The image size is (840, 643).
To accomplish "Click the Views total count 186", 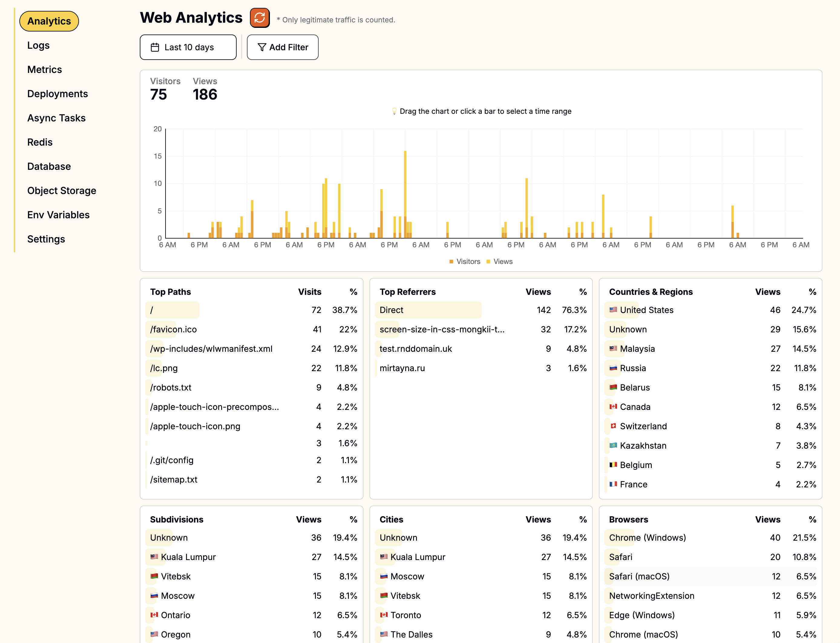I will point(205,94).
